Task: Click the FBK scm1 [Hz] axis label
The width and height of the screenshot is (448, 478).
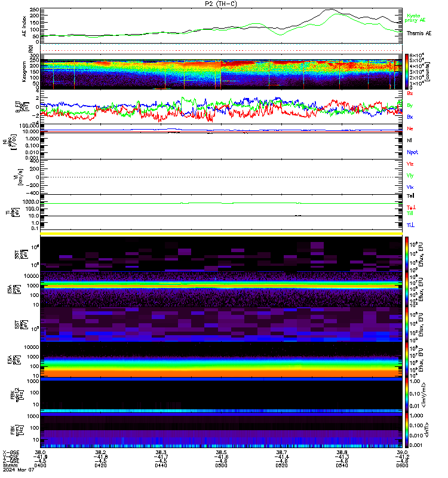Action: 17,430
